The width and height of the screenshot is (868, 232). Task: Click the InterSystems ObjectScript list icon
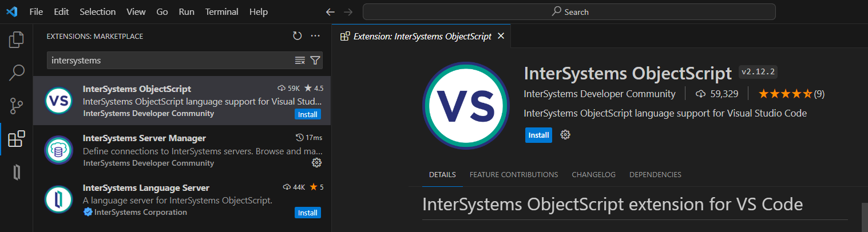click(58, 101)
